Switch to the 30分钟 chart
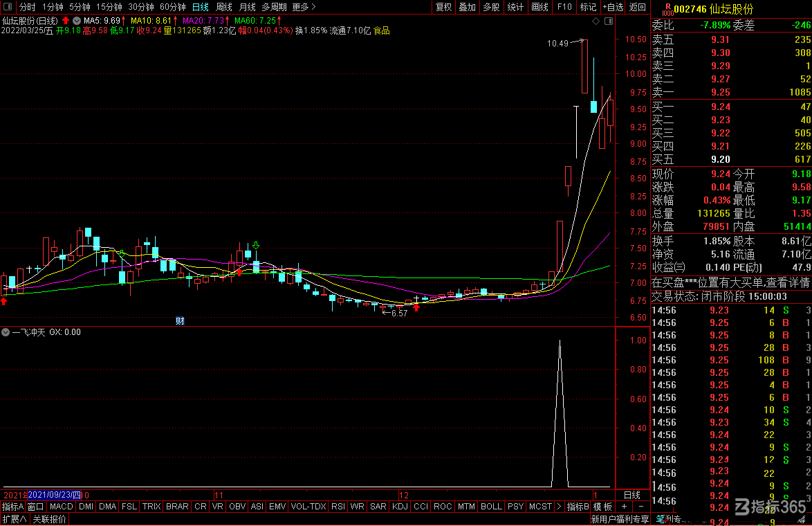The image size is (812, 526). [141, 7]
